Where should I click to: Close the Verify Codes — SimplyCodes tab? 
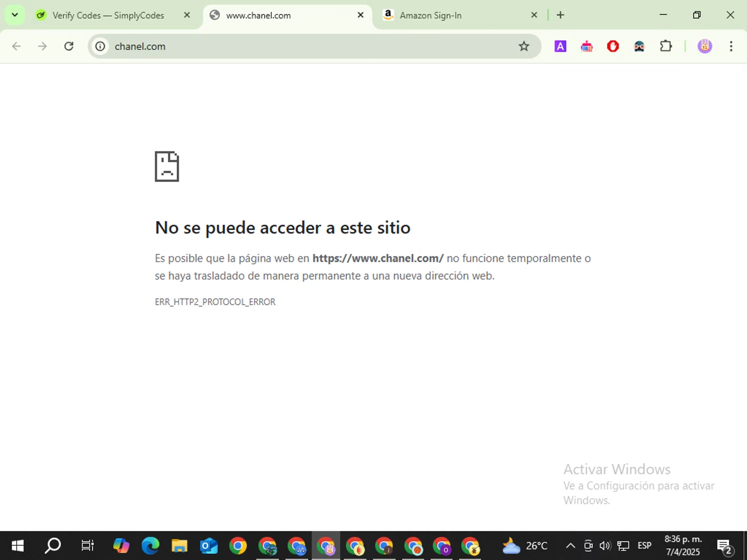(187, 15)
